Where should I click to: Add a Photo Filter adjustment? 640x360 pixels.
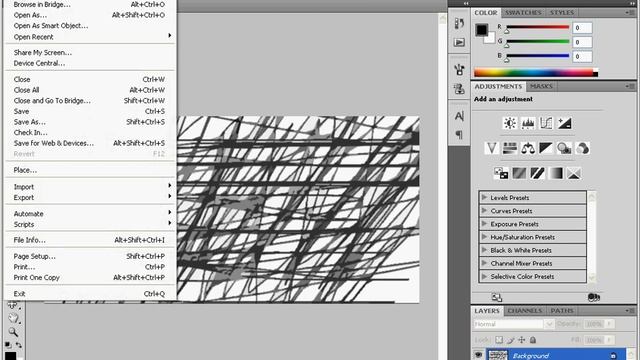click(564, 148)
